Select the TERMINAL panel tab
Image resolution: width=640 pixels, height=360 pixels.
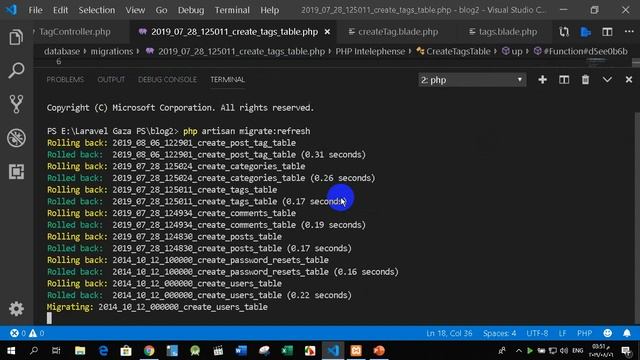227,79
